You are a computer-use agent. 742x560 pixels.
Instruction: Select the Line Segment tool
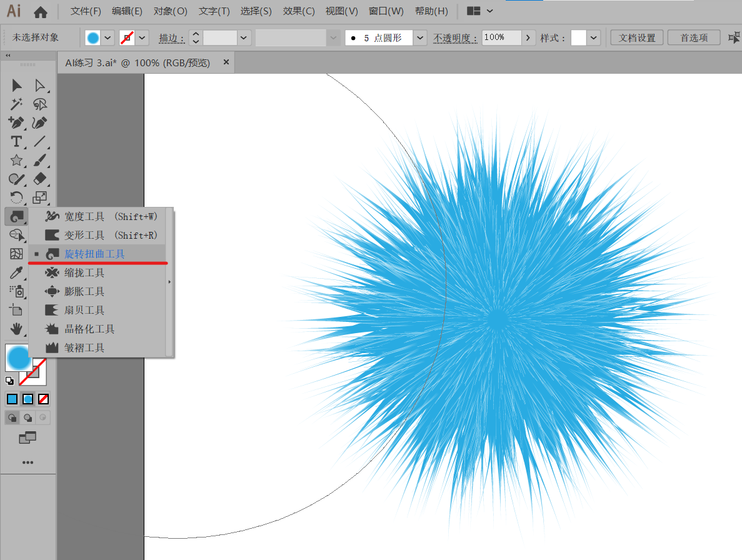[40, 141]
